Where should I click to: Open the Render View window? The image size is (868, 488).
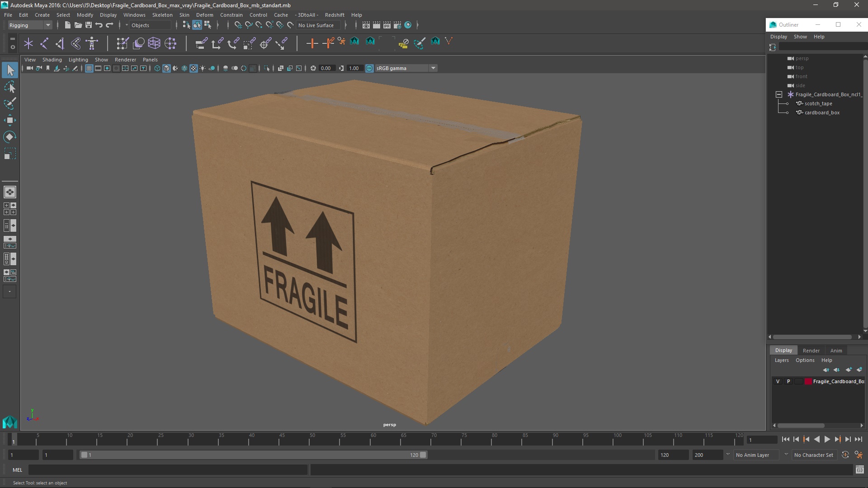[x=366, y=25]
